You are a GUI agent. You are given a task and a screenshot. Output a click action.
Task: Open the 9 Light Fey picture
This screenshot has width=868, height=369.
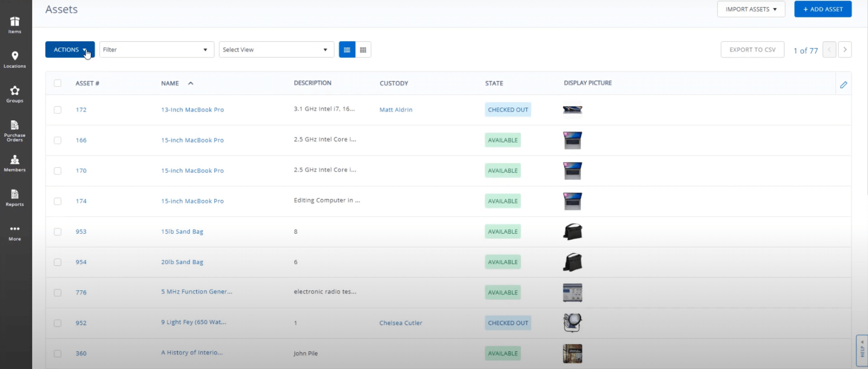(x=572, y=323)
